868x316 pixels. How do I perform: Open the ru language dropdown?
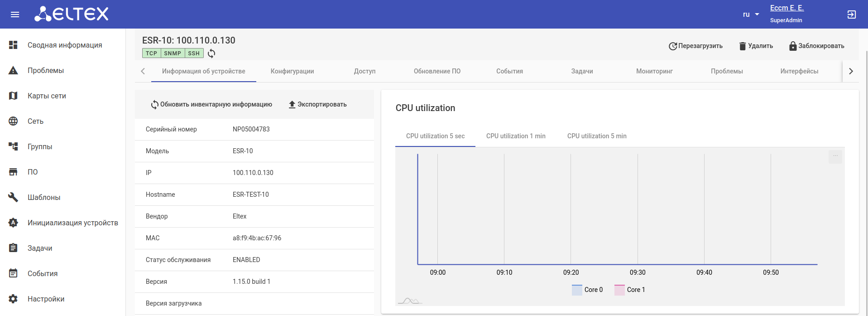click(751, 15)
